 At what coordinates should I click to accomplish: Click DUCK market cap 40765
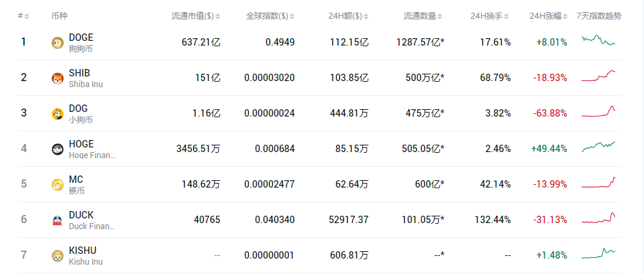point(207,220)
